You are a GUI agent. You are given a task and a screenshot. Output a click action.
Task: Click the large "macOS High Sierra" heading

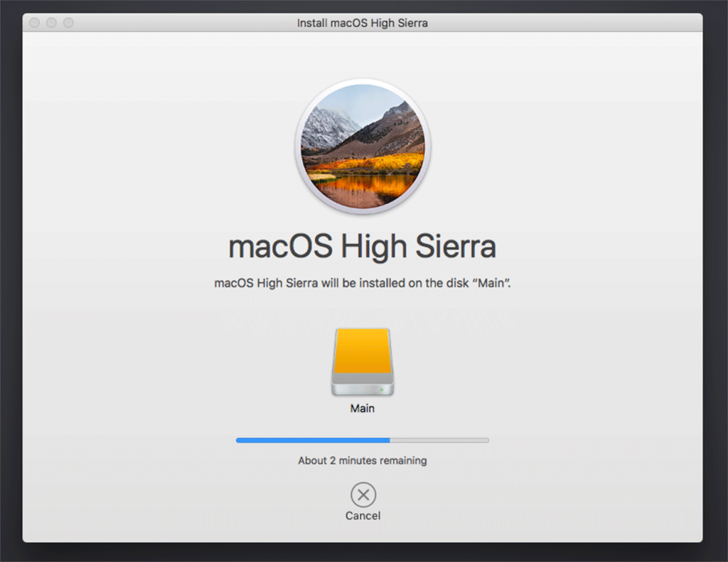[363, 247]
